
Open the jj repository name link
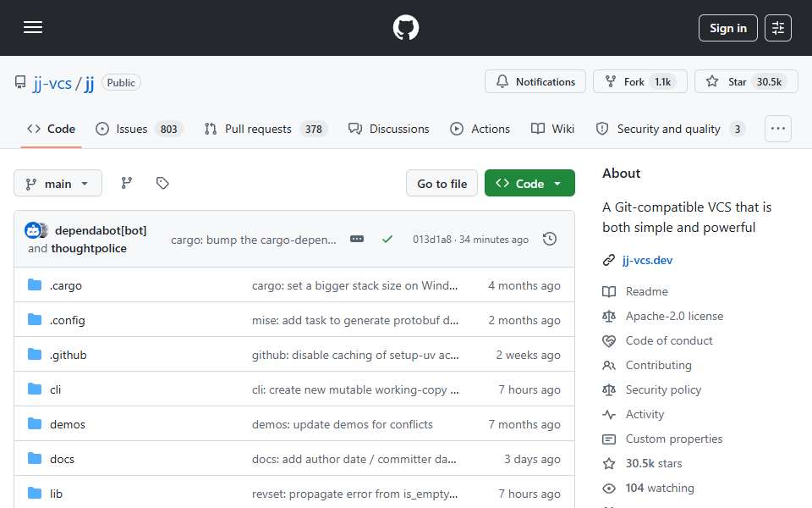click(89, 83)
